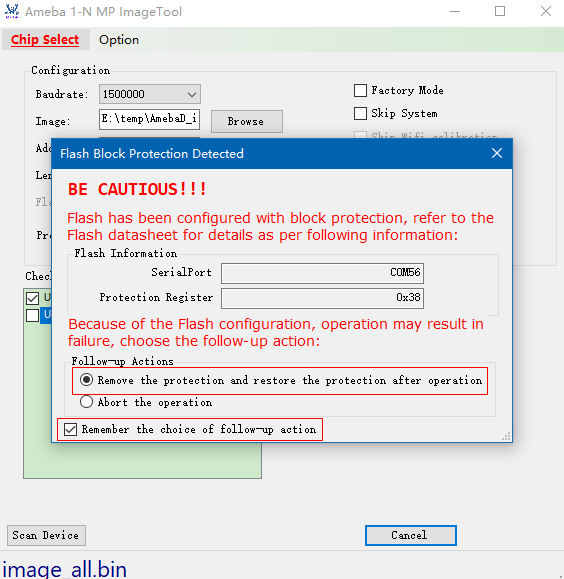The width and height of the screenshot is (564, 579).
Task: Maximize the Ameba ImageTool window
Action: 500,11
